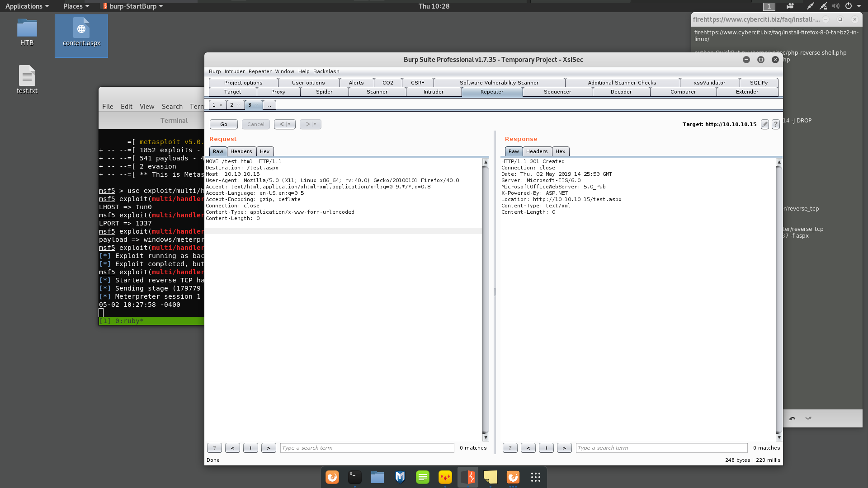Click the Response search next '>' button
Screen dimensions: 868x488
[564, 448]
